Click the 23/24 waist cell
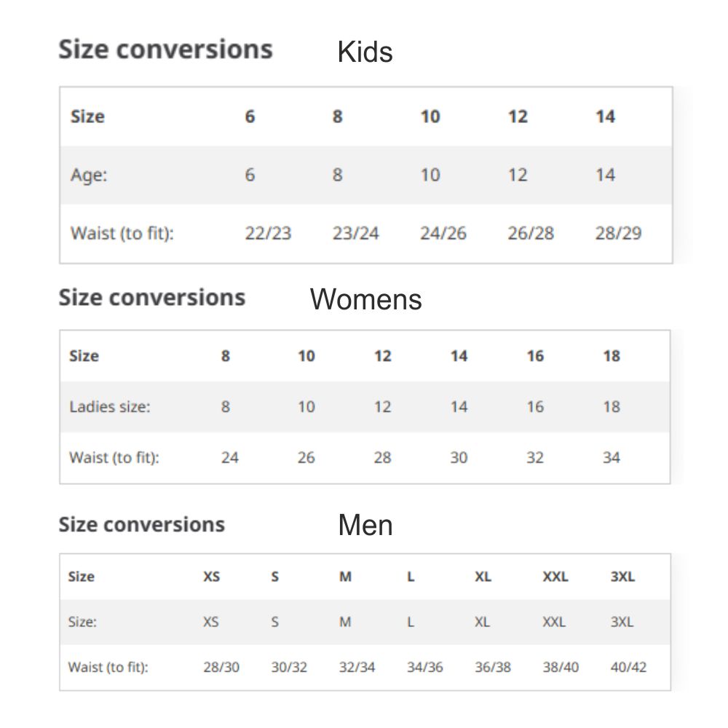The image size is (728, 728). coord(355,234)
